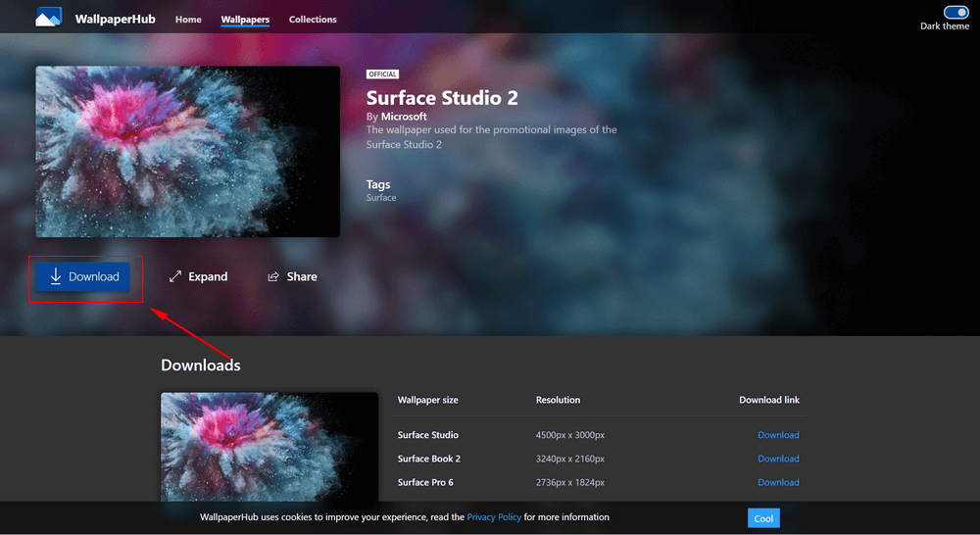Click the Share button
The image size is (980, 535).
292,277
